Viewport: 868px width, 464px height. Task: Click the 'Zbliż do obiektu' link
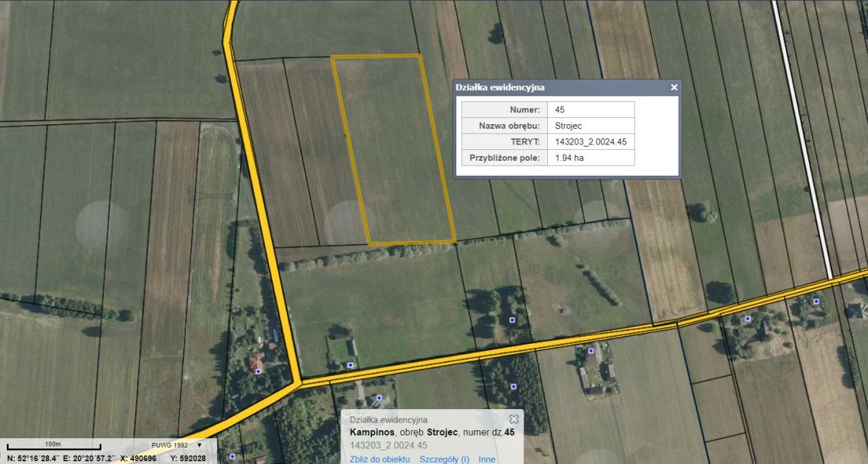[380, 459]
